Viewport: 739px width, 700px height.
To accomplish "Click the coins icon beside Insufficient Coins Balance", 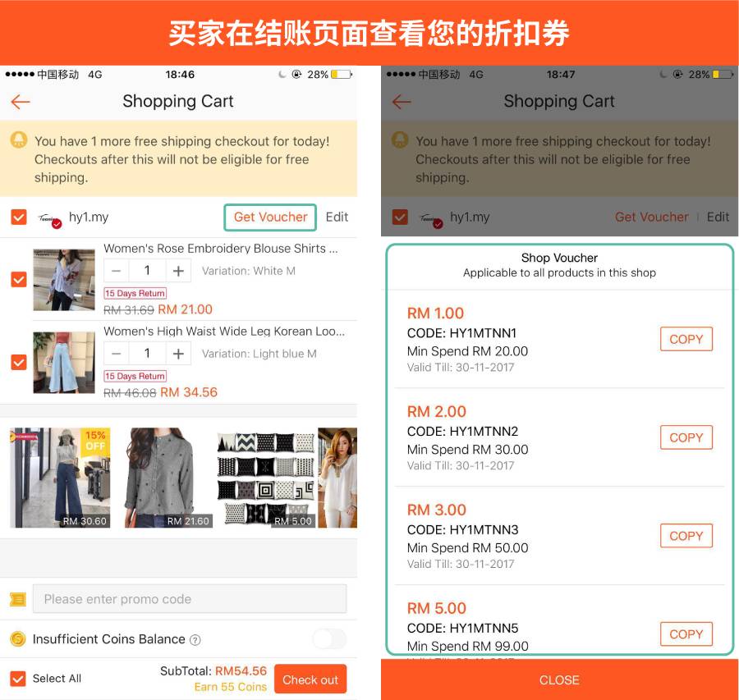I will pos(18,639).
